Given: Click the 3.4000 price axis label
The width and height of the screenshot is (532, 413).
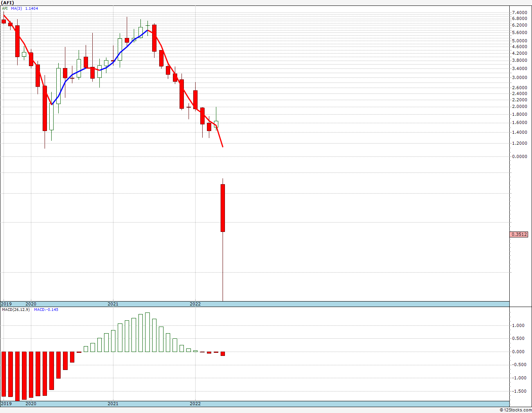Looking at the screenshot, I should click(519, 68).
